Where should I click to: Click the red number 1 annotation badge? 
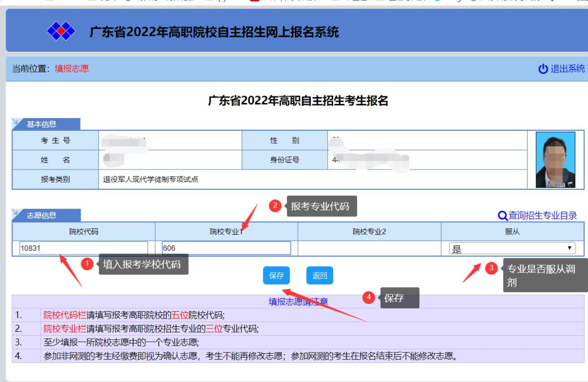(87, 264)
